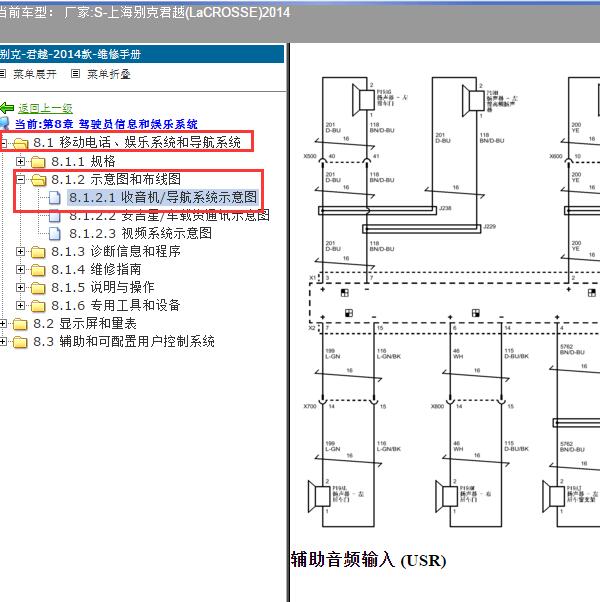Select 8.1 移动电话、娱乐系统和导航系统 label
Viewport: 600px width, 602px height.
tap(137, 142)
